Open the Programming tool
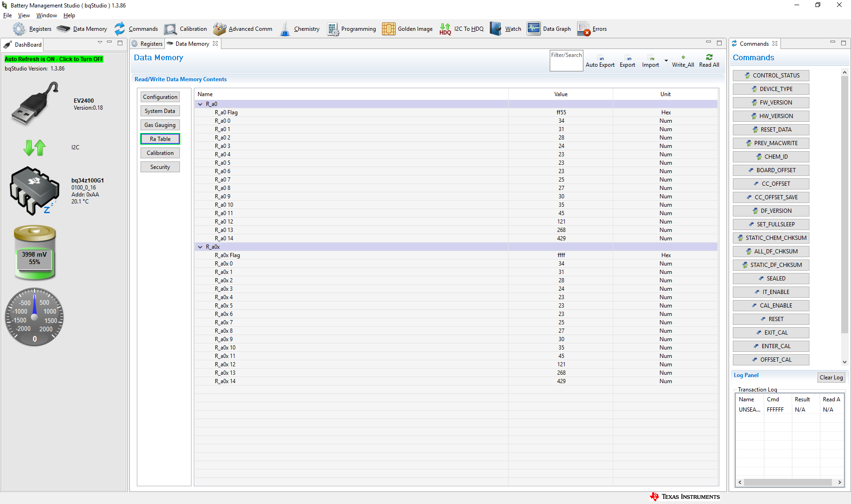851x504 pixels. pos(351,29)
